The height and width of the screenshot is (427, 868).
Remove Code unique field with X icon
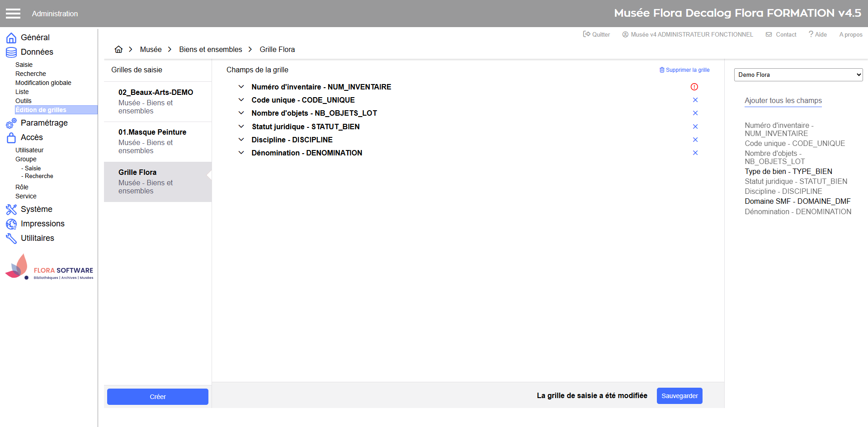[695, 100]
